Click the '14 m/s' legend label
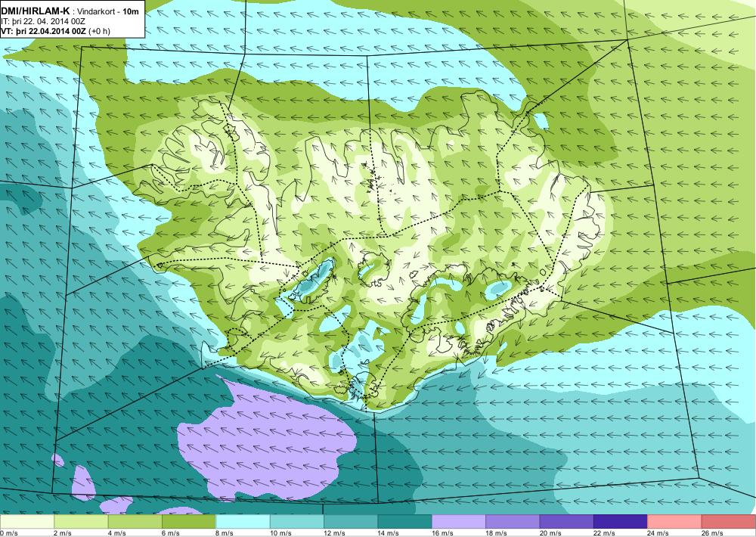 (x=389, y=533)
